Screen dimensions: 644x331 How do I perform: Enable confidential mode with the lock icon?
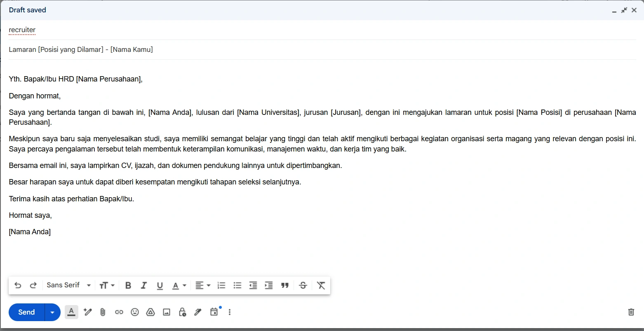pos(182,312)
